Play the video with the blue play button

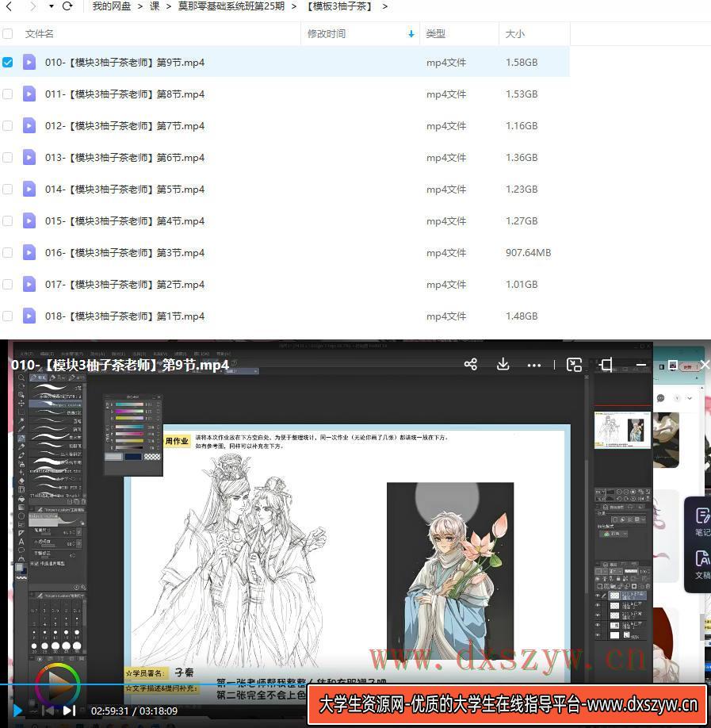[x=17, y=711]
